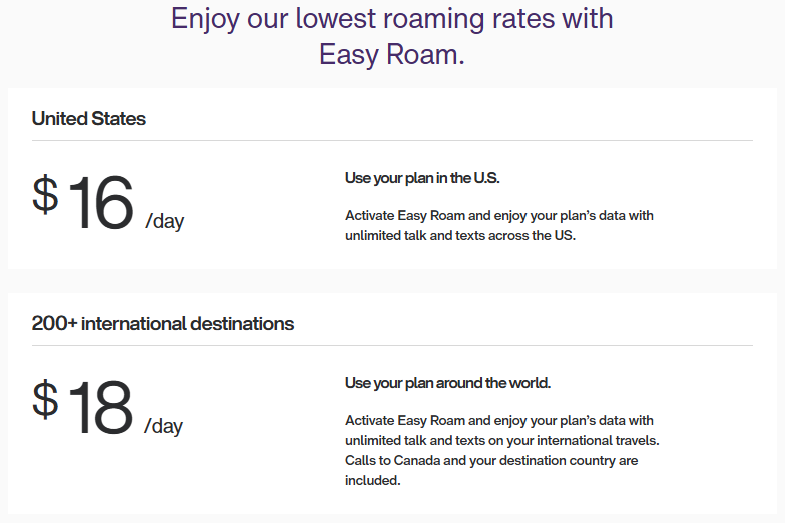The width and height of the screenshot is (785, 523).
Task: Click the "Enjoy our lowest roaming rates" heading
Action: coord(392,18)
